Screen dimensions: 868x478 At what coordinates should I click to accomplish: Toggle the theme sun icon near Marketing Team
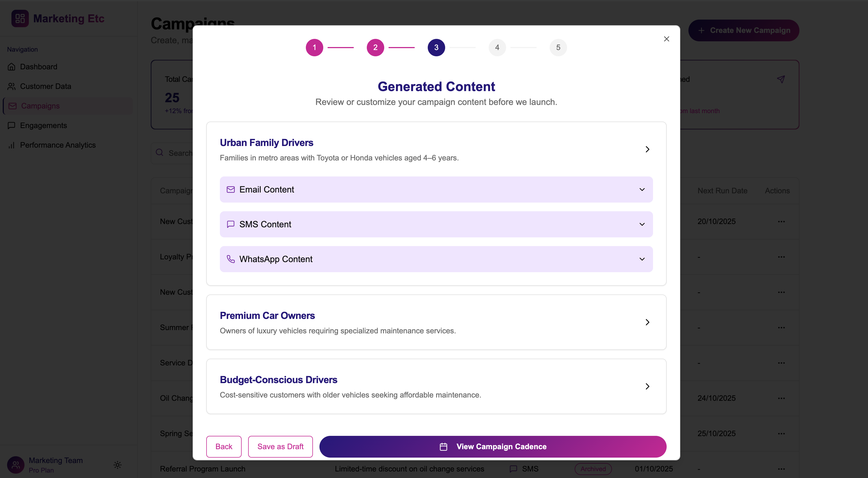click(x=117, y=465)
